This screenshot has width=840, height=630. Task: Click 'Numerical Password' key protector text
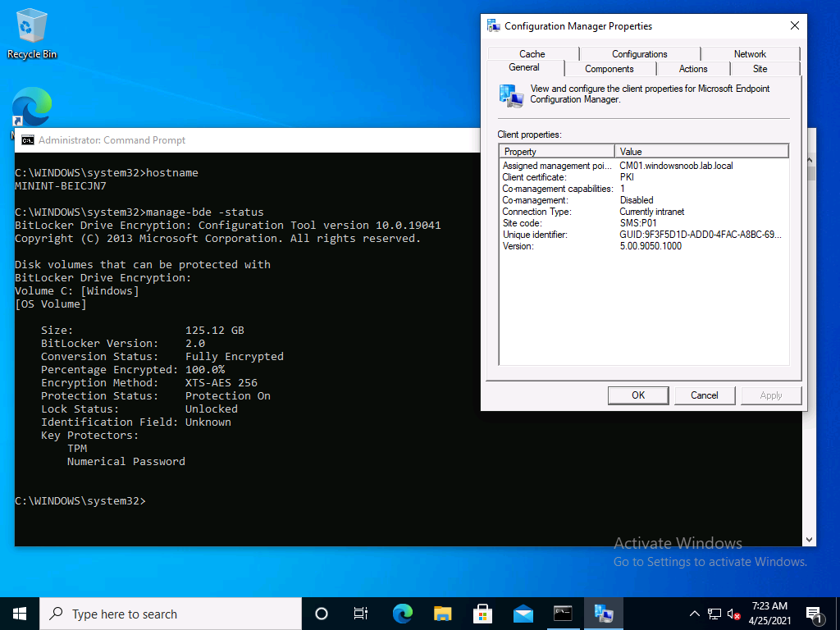(x=126, y=462)
